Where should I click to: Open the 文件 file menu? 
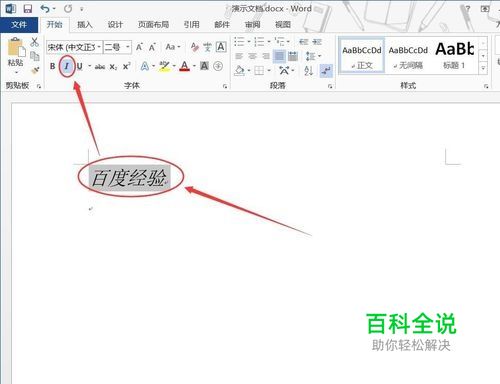click(x=19, y=25)
